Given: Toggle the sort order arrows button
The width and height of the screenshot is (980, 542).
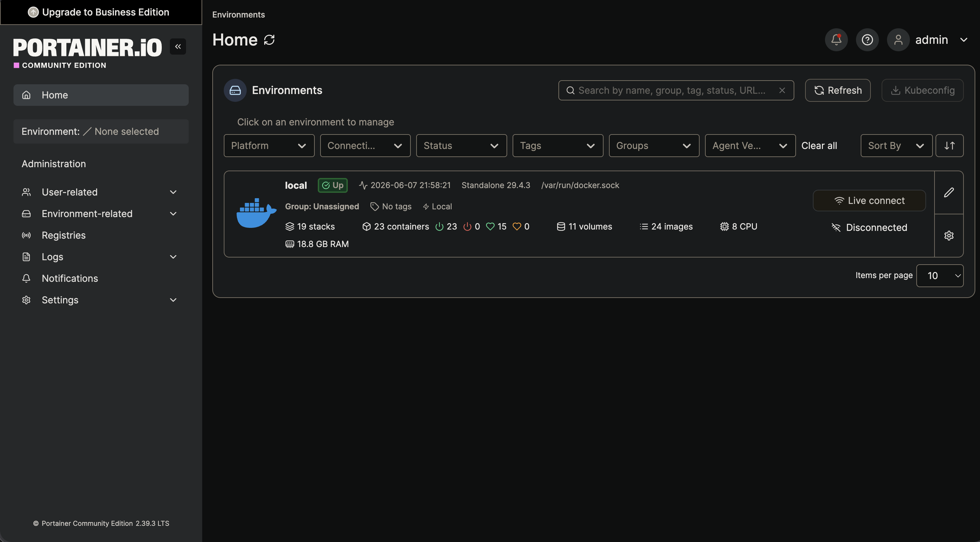Looking at the screenshot, I should (x=949, y=145).
